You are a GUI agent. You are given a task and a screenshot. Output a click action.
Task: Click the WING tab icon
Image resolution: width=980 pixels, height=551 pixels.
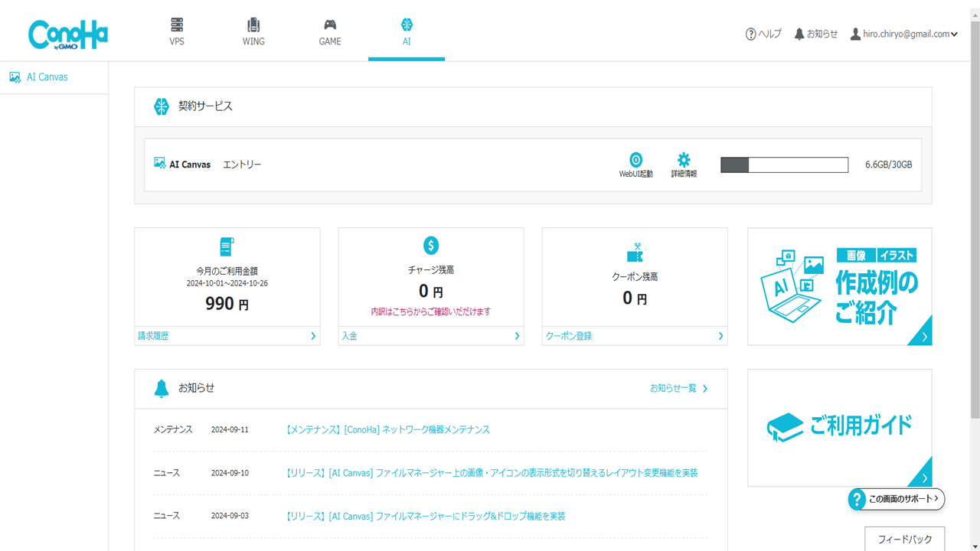click(x=253, y=24)
